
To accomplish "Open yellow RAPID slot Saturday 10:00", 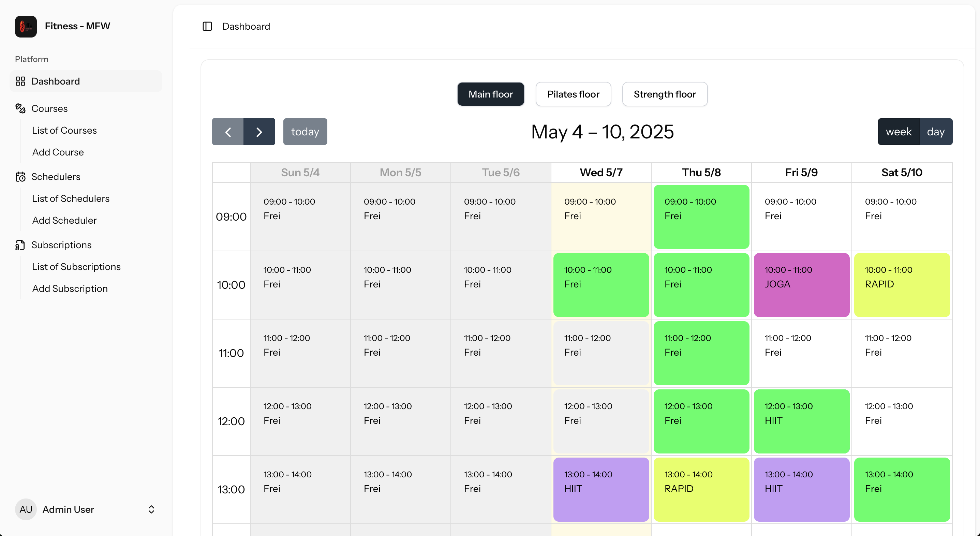I will point(902,285).
